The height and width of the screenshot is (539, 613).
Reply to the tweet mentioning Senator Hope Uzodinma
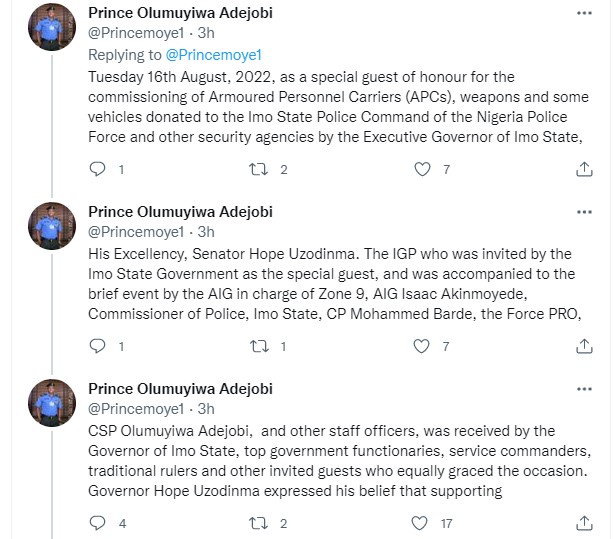[x=97, y=347]
